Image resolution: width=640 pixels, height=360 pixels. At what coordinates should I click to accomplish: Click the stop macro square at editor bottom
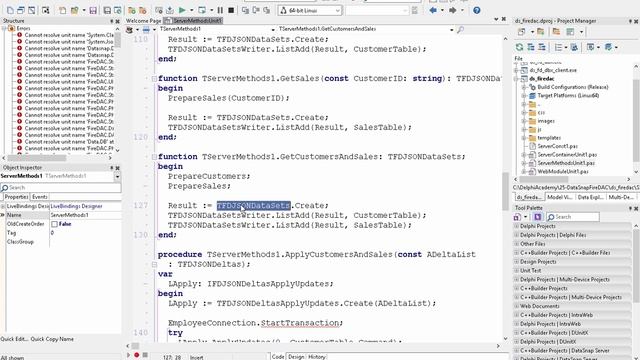pos(145,355)
